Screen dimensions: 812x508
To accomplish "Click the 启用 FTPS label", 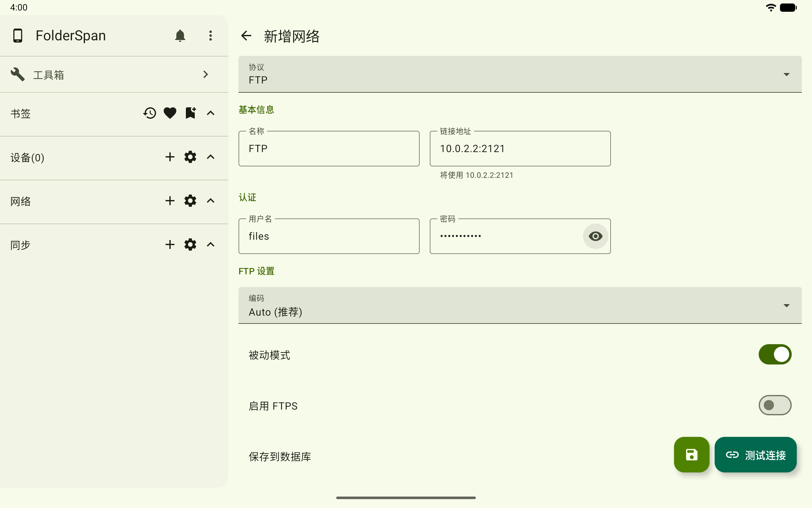I will (273, 406).
